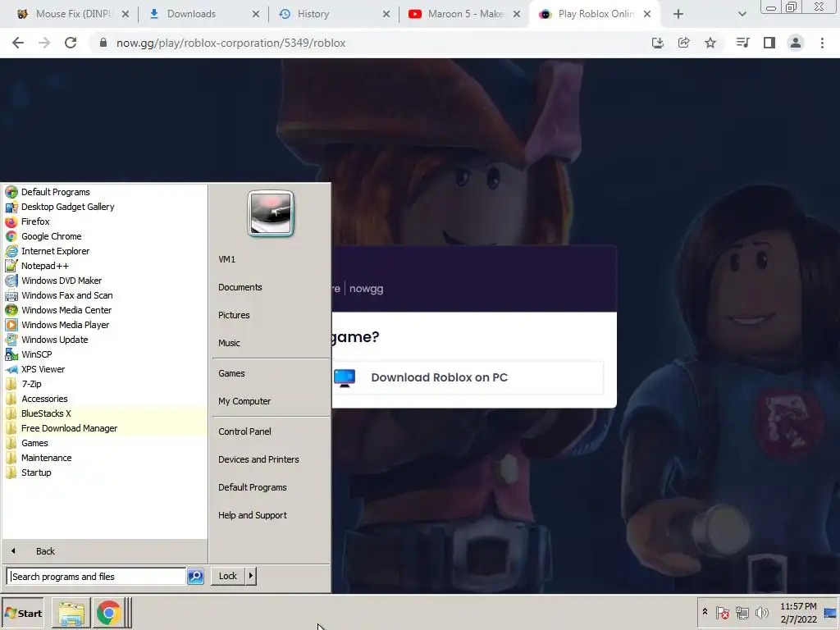Open the media controls icon
The width and height of the screenshot is (840, 630).
pyautogui.click(x=742, y=43)
